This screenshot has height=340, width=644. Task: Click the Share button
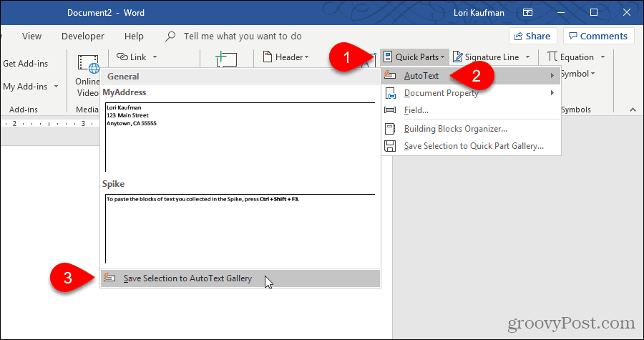point(532,36)
